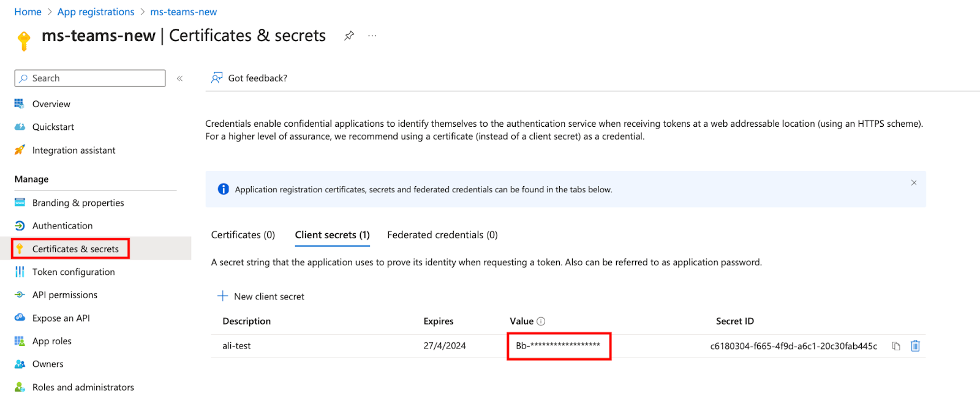Click the Overview grid icon
Image resolution: width=980 pixels, height=403 pixels.
pyautogui.click(x=20, y=104)
